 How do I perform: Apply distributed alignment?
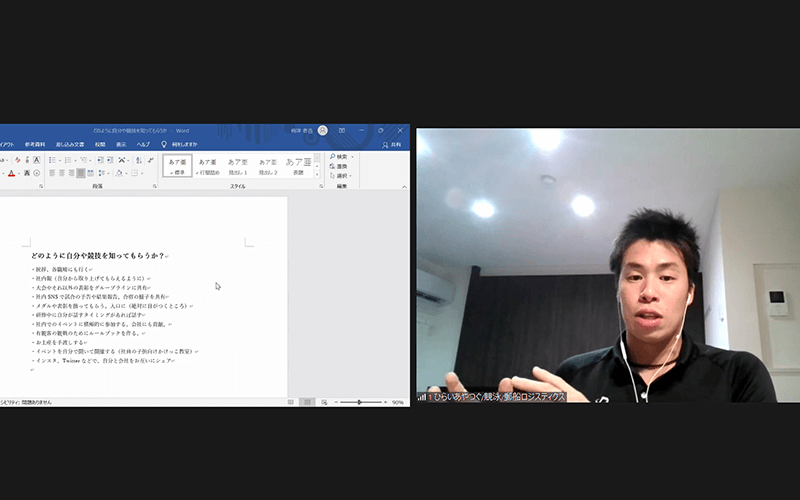pyautogui.click(x=90, y=173)
